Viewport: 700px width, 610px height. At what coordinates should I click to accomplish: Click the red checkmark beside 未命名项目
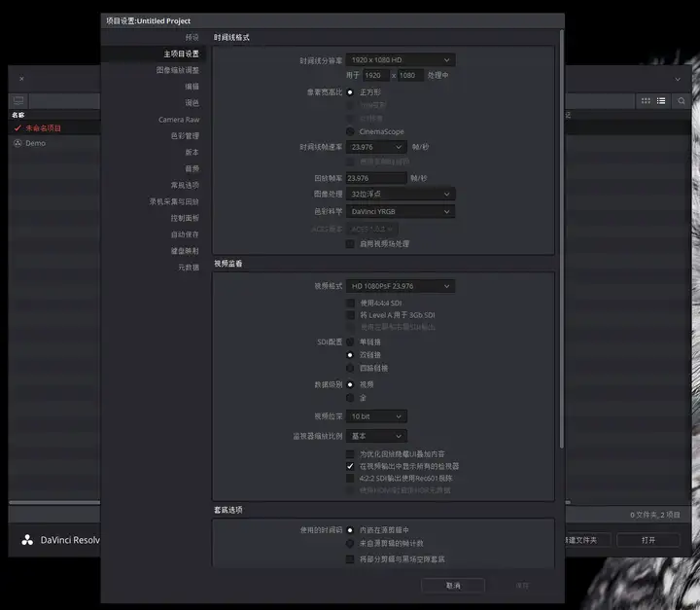click(x=17, y=128)
